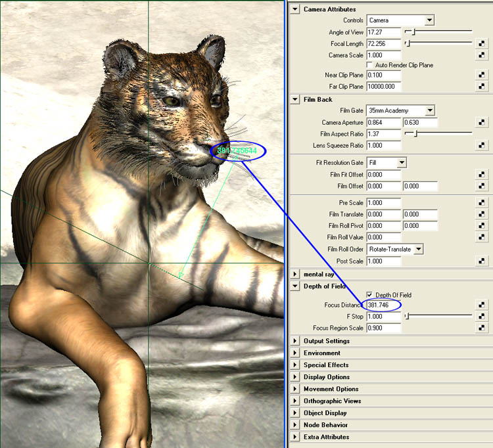
Task: Collapse the Camera Attributes section
Action: coord(294,9)
